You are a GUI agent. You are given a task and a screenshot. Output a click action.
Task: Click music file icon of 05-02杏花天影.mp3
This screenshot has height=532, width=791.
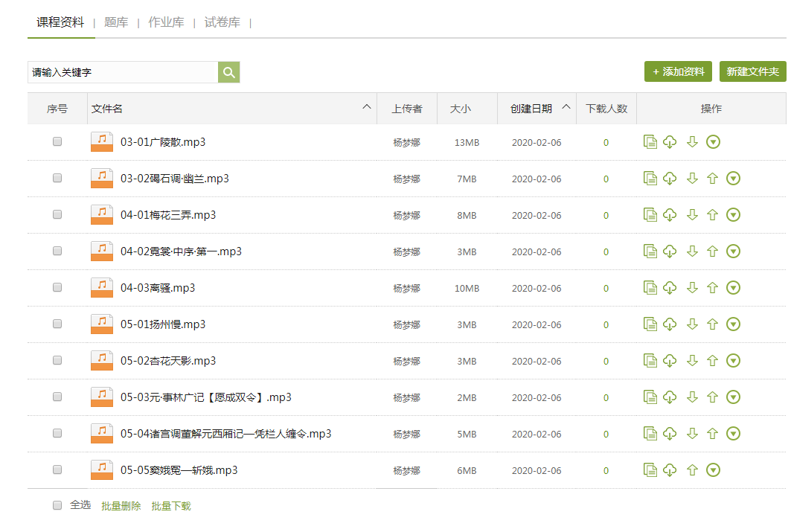102,361
